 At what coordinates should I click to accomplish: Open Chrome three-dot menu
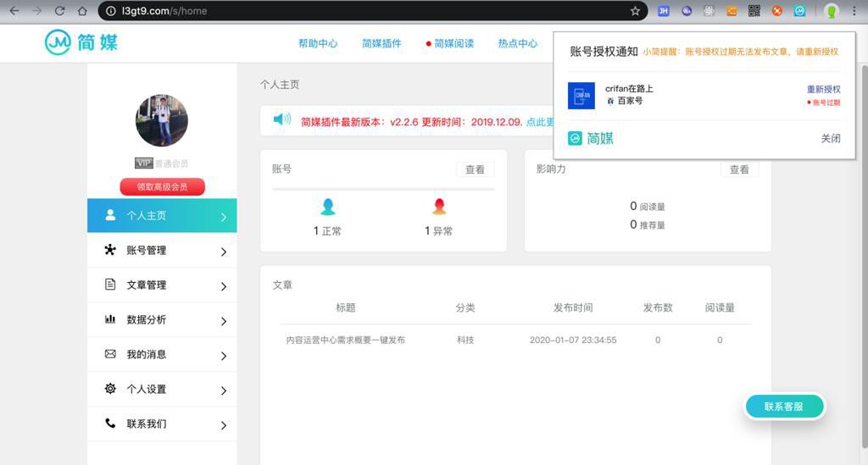[854, 10]
